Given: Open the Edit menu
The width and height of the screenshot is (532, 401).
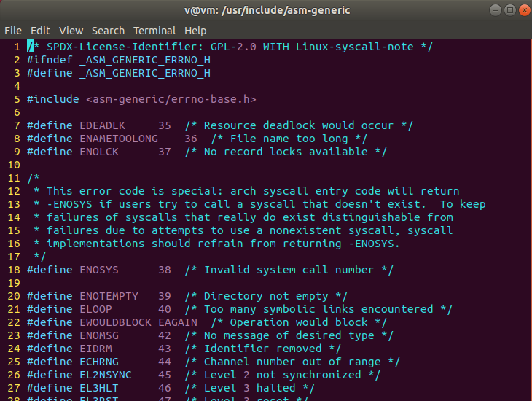Looking at the screenshot, I should click(x=40, y=31).
